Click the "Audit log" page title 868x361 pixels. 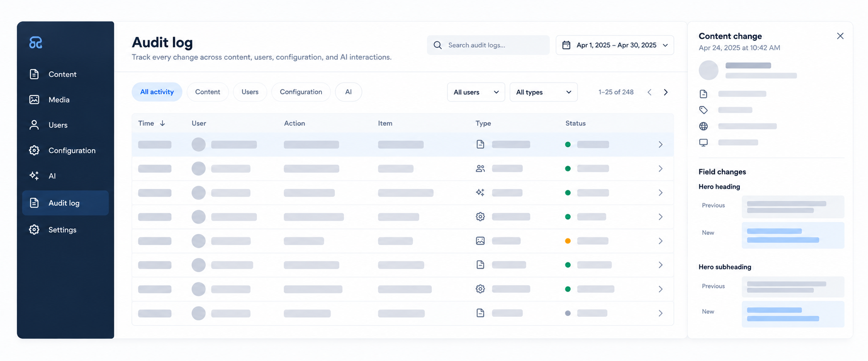click(x=162, y=42)
